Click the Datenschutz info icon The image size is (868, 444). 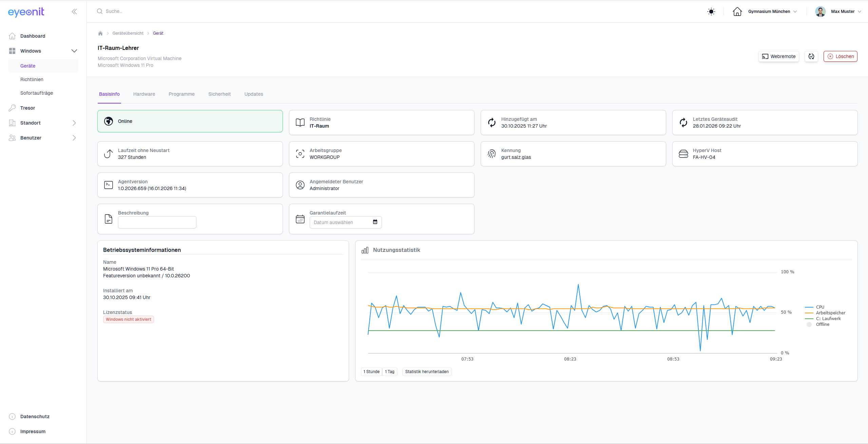(x=12, y=417)
